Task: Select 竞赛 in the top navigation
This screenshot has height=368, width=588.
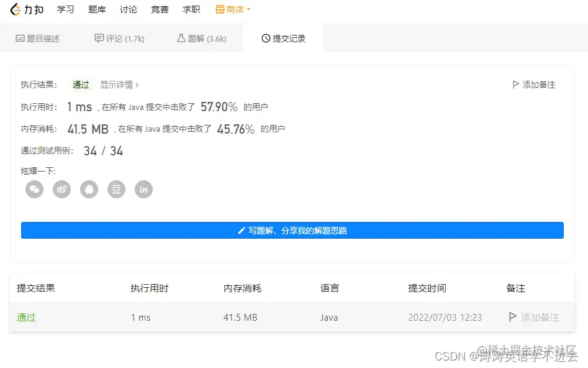Action: (160, 9)
